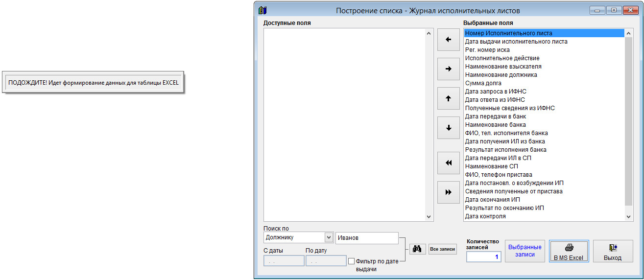Close dialog with the Выход button
Image resolution: width=644 pixels, height=280 pixels.
click(x=613, y=251)
